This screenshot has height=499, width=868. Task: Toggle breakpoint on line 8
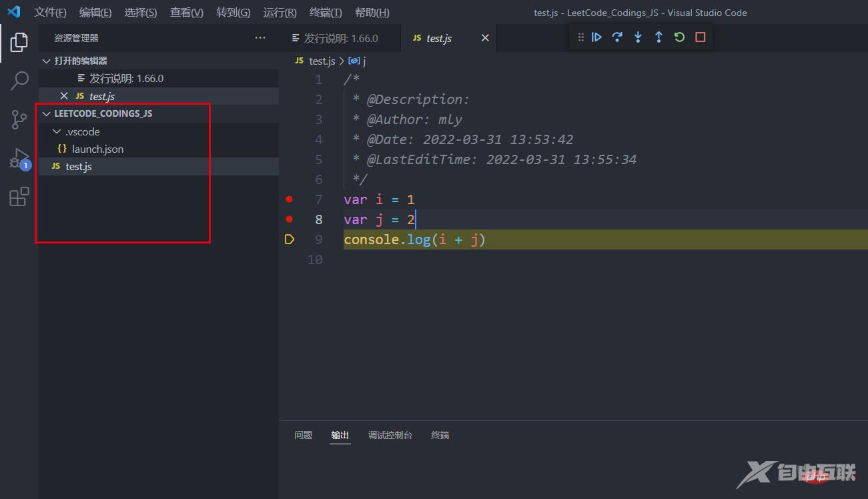[x=289, y=219]
